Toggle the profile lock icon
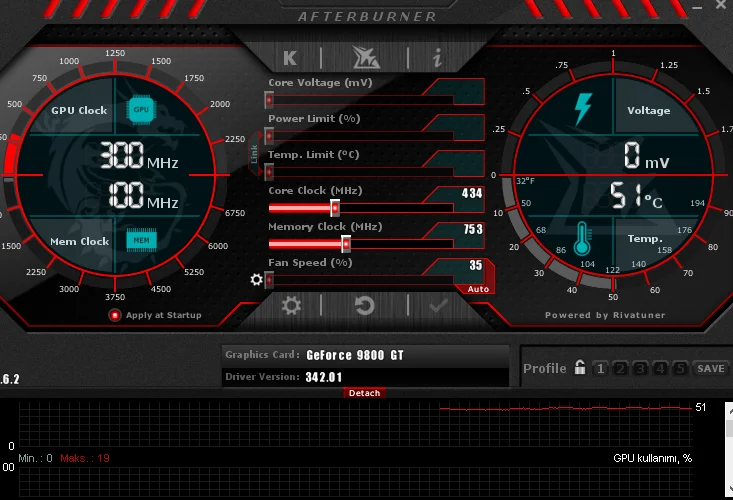733x500 pixels. 580,367
